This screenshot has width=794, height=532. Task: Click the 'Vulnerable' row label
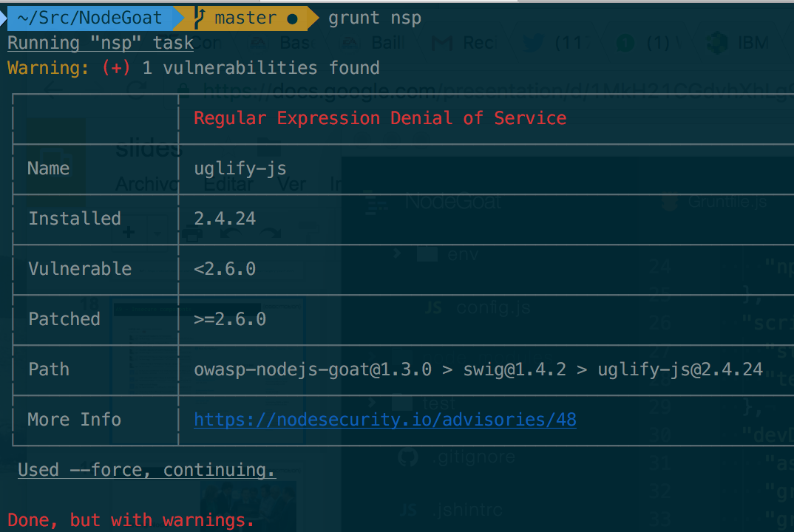pyautogui.click(x=80, y=268)
